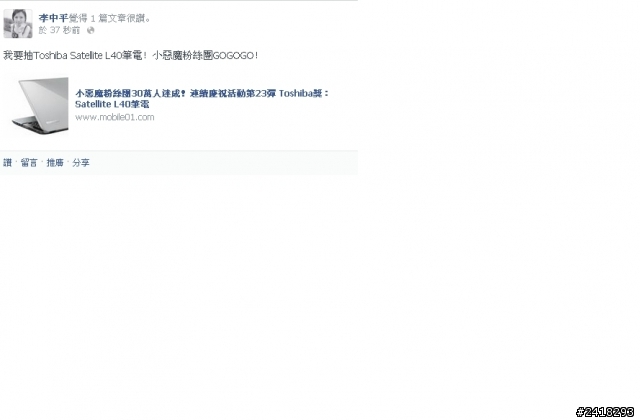Click the 連續慶祝活動第23彈 part of headline
Screen dimensions: 640x420
pyautogui.click(x=233, y=93)
